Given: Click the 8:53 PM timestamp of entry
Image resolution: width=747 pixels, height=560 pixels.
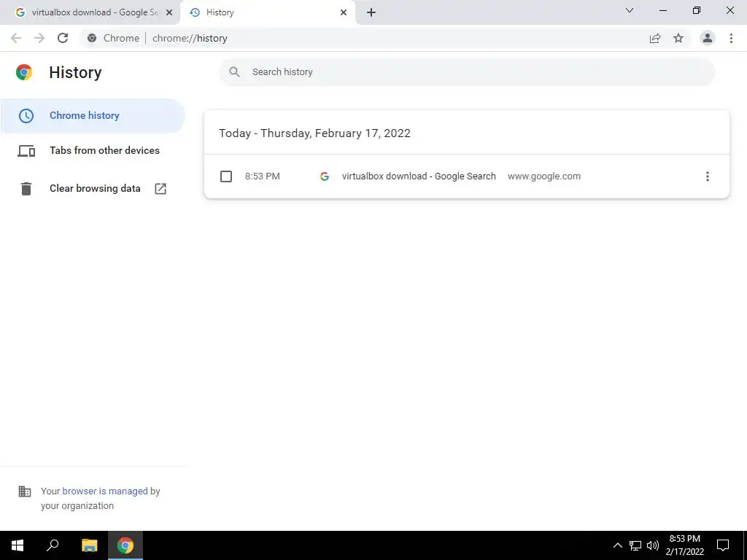Looking at the screenshot, I should coord(263,176).
